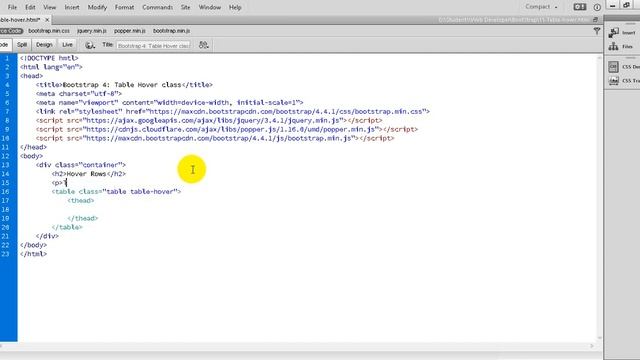Open the CSS Designer panel
This screenshot has height=360, width=640.
click(624, 67)
